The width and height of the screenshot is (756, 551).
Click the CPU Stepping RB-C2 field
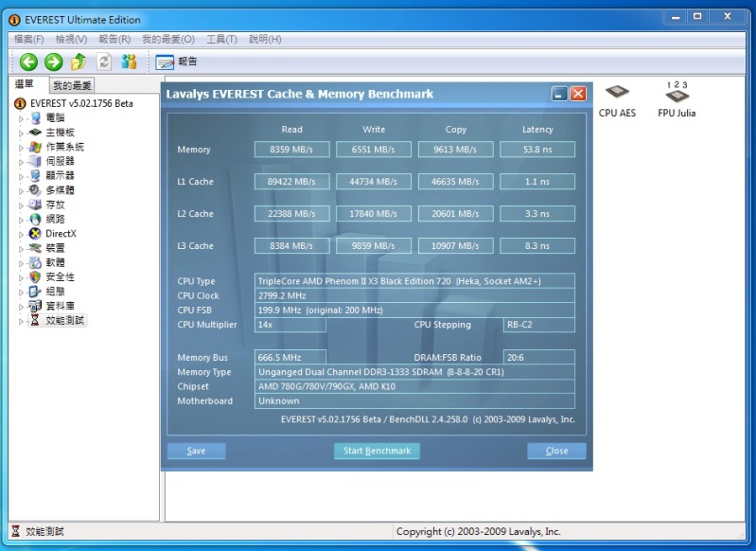tap(539, 325)
